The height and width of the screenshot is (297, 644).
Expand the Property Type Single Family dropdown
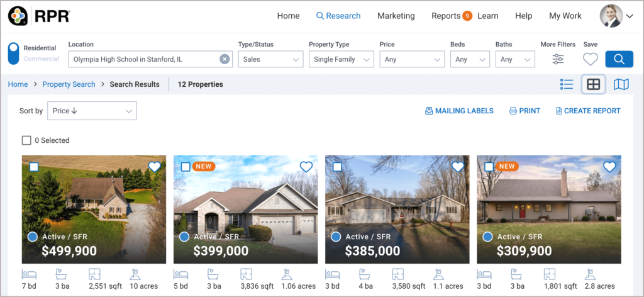341,60
